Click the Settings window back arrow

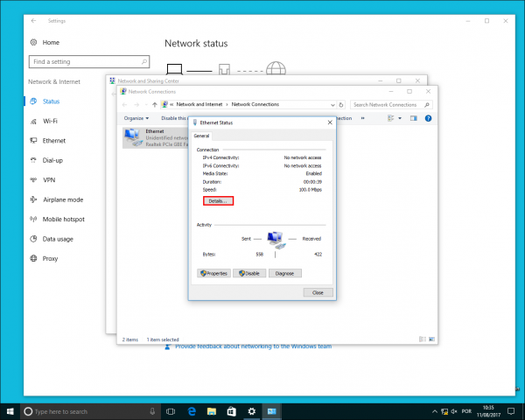33,21
